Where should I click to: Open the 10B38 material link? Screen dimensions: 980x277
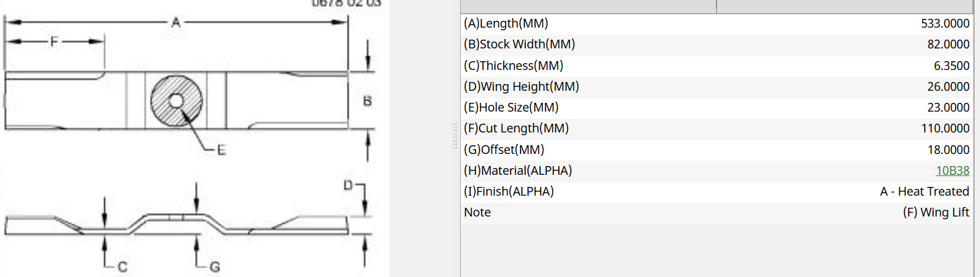click(x=952, y=171)
